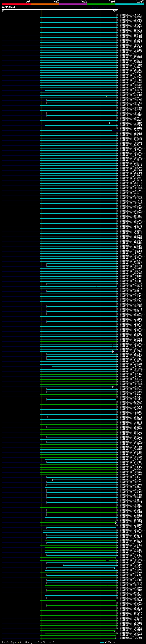Click the query end position 588
The image size is (146, 644).
coord(115,11)
